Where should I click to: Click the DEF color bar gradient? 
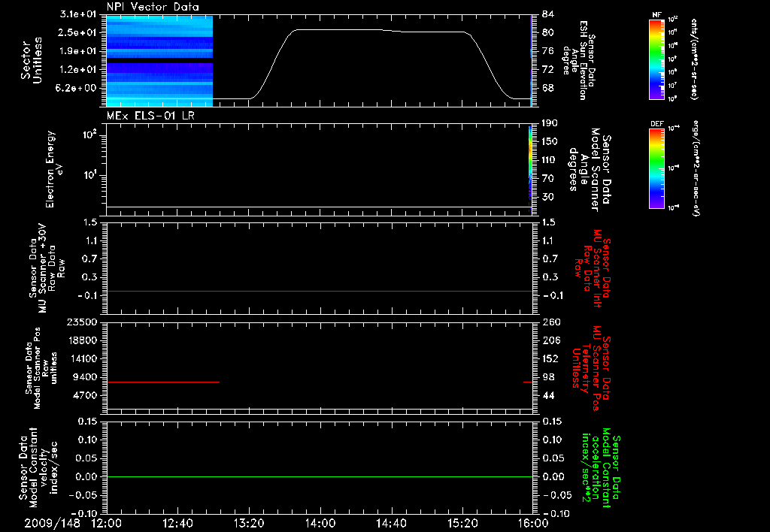(x=657, y=168)
